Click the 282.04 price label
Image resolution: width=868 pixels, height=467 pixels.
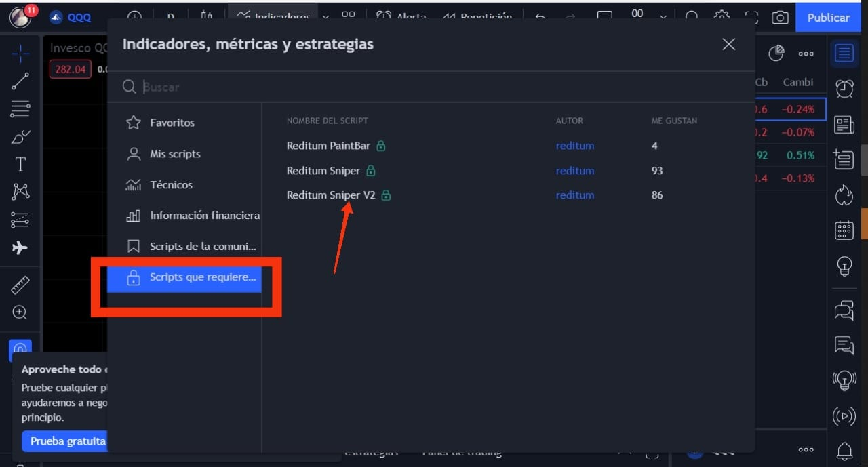[71, 69]
